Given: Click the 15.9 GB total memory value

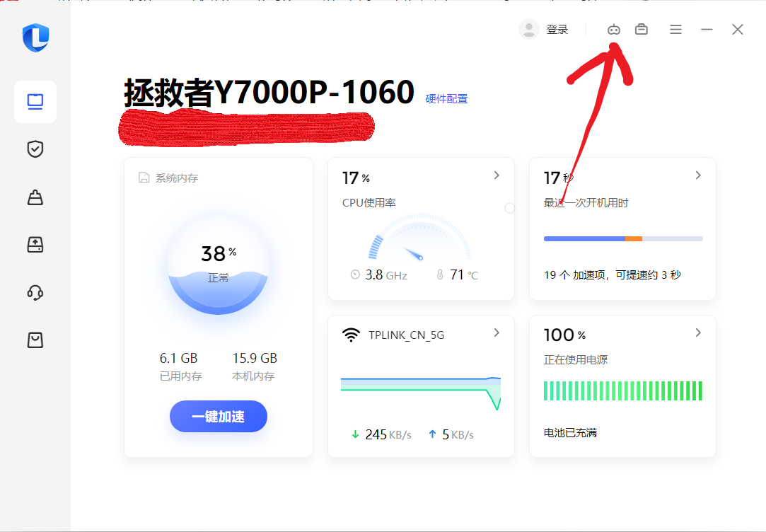Looking at the screenshot, I should [x=255, y=359].
